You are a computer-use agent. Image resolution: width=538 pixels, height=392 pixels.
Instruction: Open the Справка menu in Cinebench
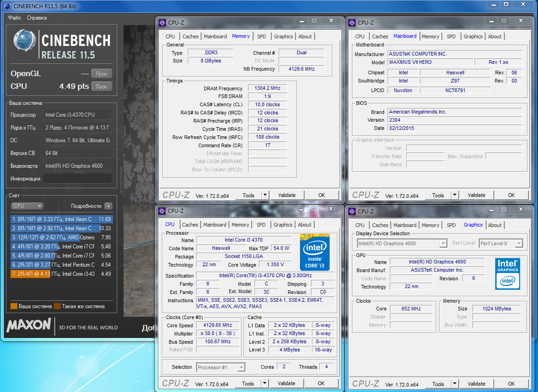click(x=37, y=18)
